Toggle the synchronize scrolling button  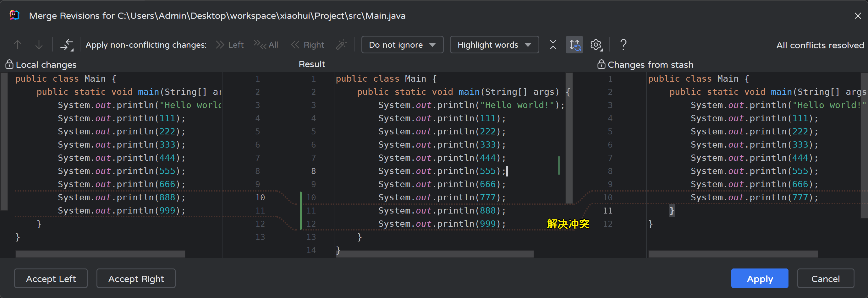574,45
